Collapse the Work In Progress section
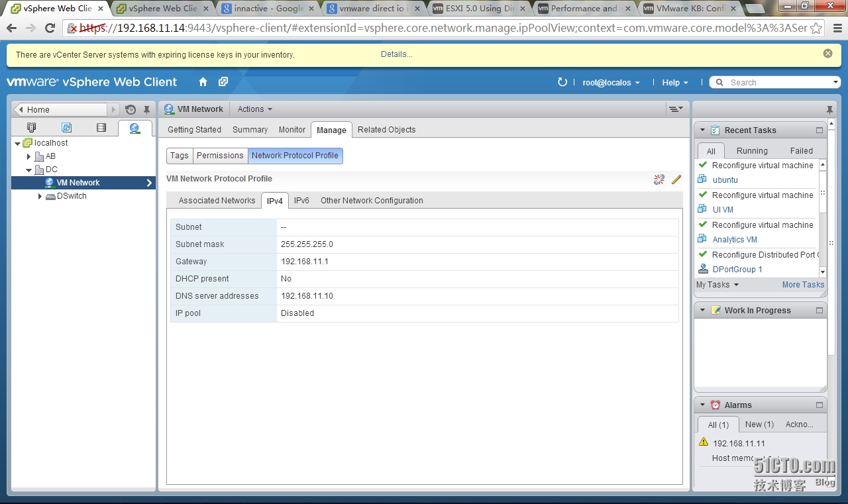848x504 pixels. pos(703,311)
